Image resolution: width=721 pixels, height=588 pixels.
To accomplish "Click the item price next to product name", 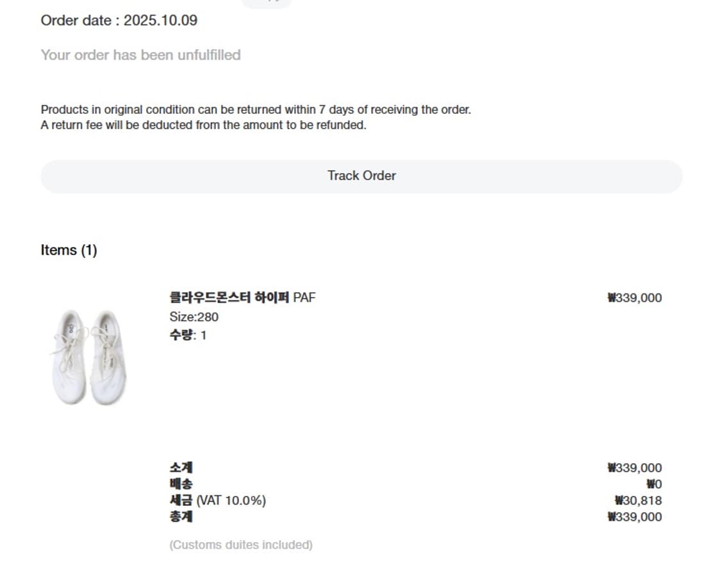I will point(634,298).
